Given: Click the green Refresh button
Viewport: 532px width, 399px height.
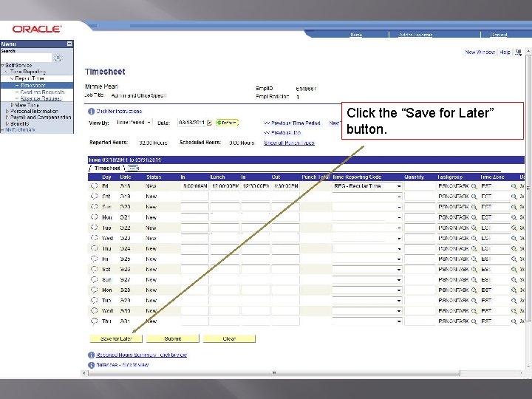Looking at the screenshot, I should pos(227,123).
